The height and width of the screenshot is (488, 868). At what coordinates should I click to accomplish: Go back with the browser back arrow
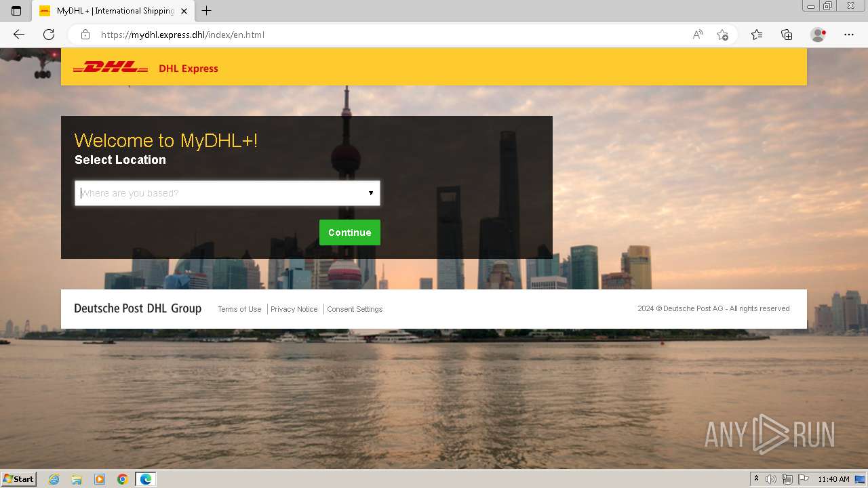click(x=19, y=35)
